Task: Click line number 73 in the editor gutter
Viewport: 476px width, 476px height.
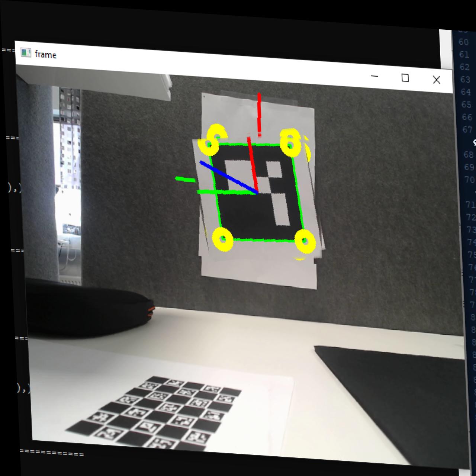Action: [472, 229]
